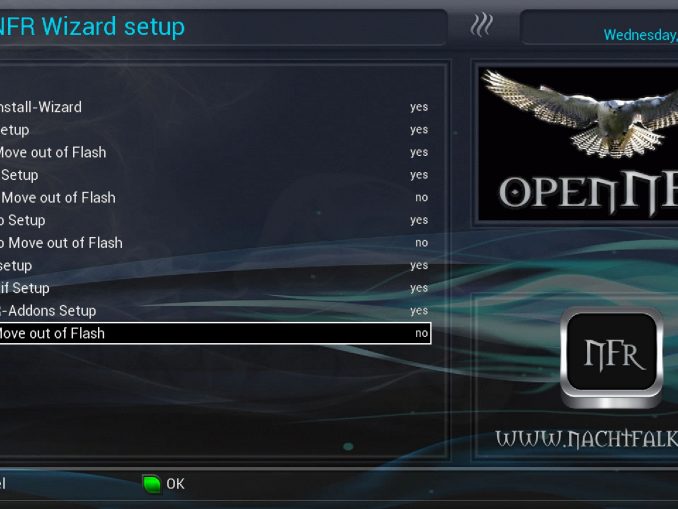Click the OK label text

click(x=176, y=484)
